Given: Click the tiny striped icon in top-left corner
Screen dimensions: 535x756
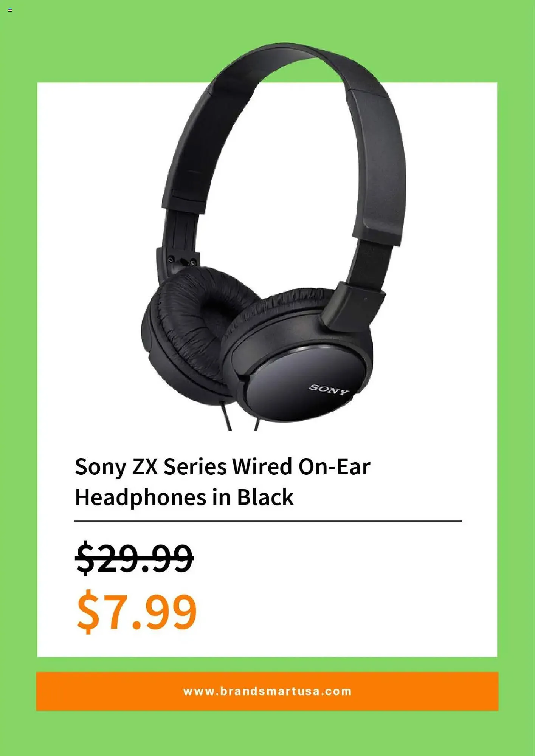Looking at the screenshot, I should coord(10,10).
